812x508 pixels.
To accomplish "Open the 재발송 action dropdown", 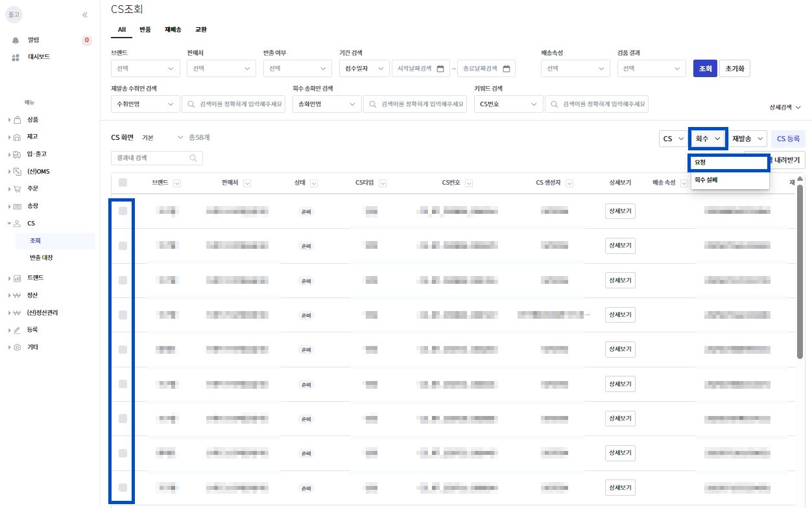I will pyautogui.click(x=748, y=139).
